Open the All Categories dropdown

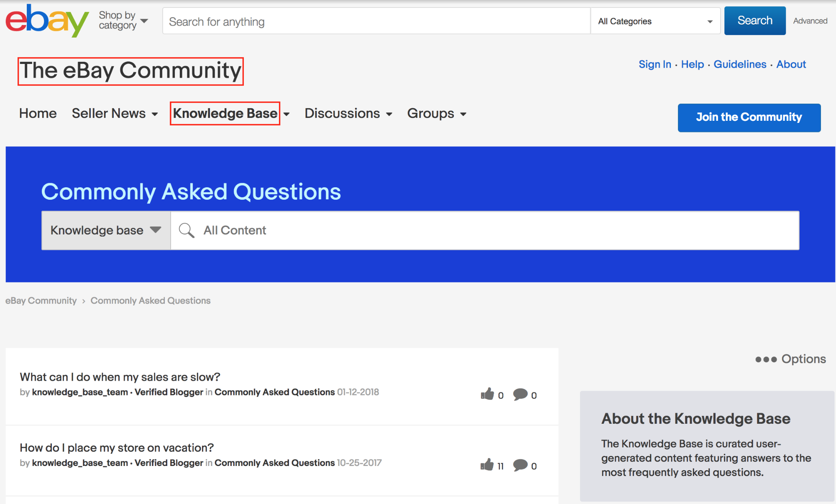(655, 21)
